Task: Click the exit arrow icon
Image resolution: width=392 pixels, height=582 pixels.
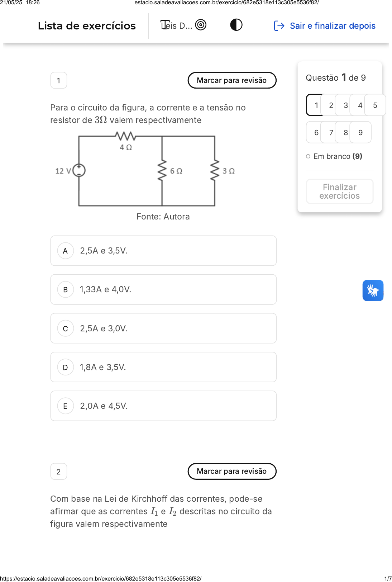Action: (x=279, y=26)
